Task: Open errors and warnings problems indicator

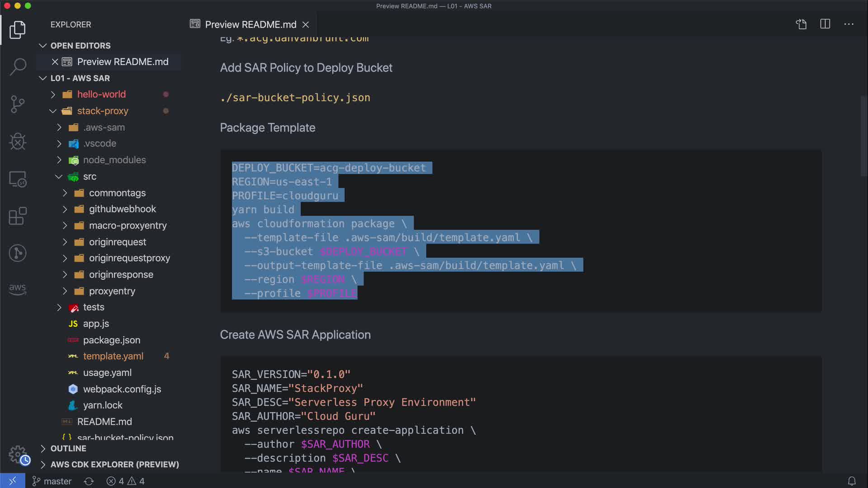Action: [126, 481]
